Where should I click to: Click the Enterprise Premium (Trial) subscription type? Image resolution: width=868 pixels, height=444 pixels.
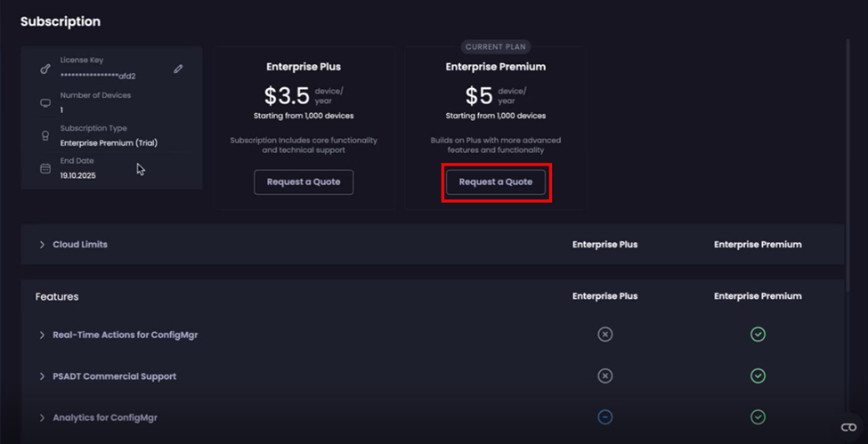click(109, 143)
